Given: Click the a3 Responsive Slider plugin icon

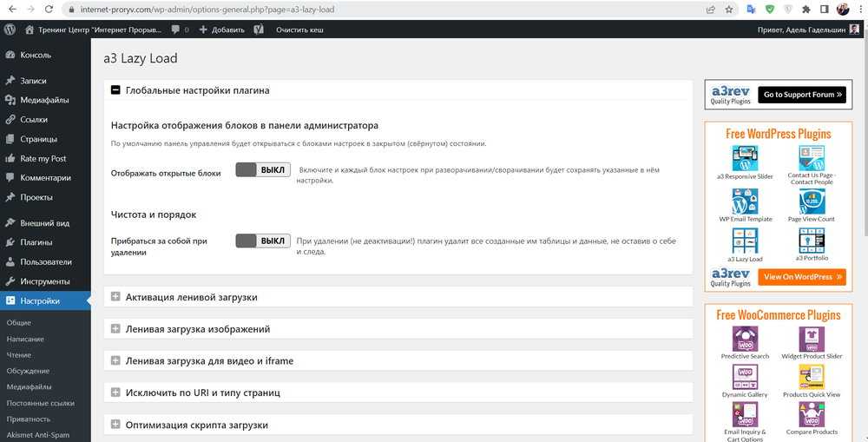Looking at the screenshot, I should (x=745, y=158).
